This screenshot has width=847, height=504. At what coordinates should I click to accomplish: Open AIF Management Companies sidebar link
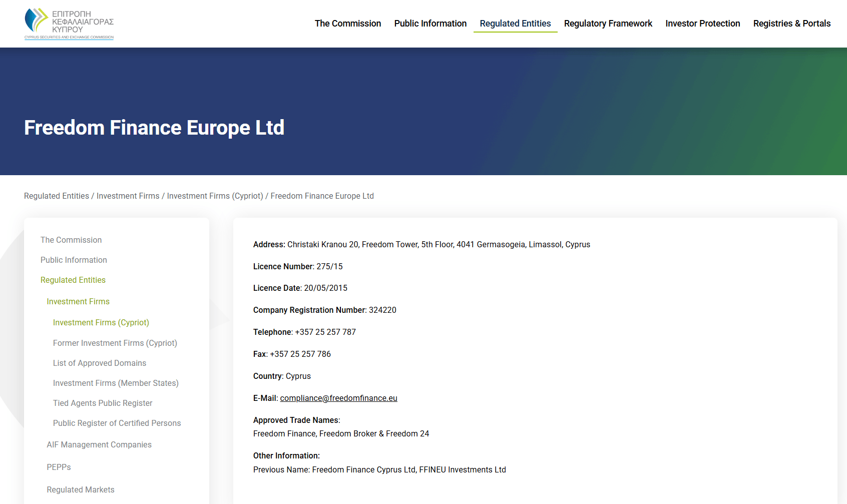[99, 445]
